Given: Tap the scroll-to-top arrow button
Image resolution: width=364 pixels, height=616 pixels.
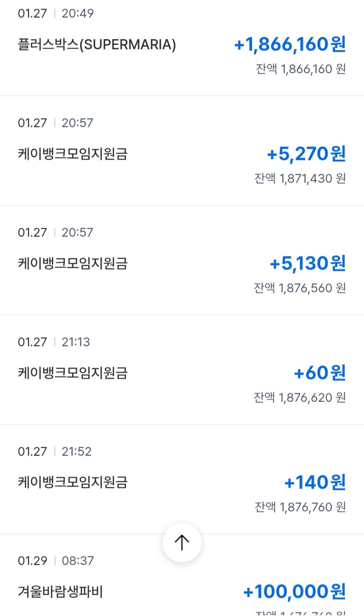Looking at the screenshot, I should (x=182, y=542).
